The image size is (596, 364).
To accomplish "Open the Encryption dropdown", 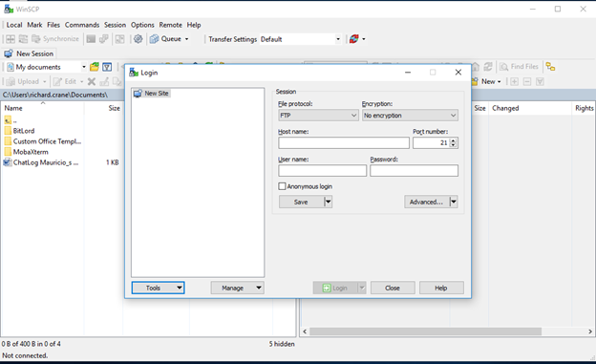I will pyautogui.click(x=410, y=116).
